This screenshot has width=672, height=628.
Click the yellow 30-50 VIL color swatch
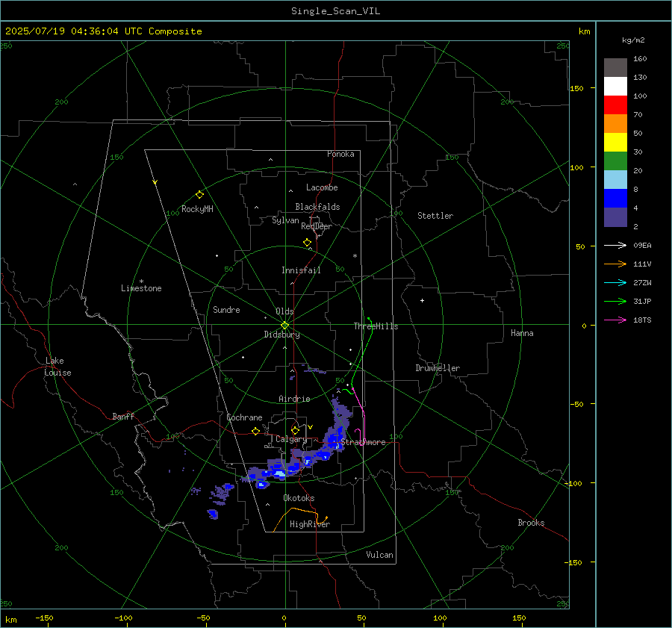[x=615, y=143]
